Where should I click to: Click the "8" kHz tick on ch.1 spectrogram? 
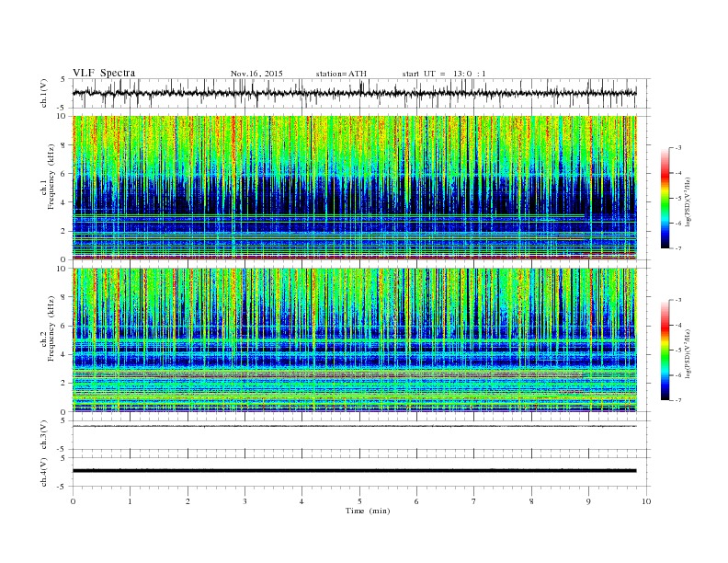point(64,145)
